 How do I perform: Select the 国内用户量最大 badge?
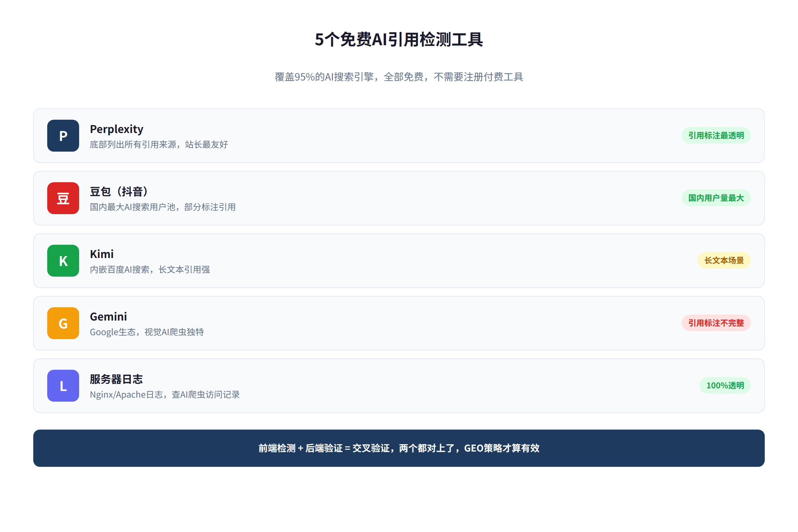click(x=716, y=198)
